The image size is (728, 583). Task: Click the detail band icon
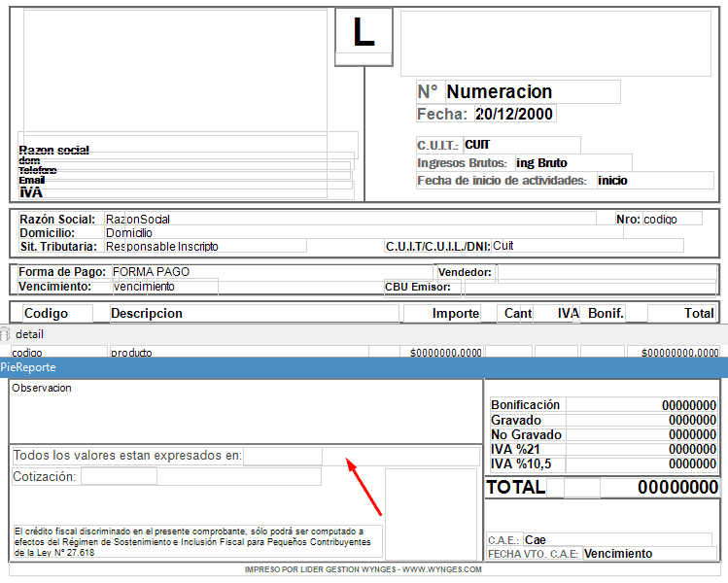4,334
